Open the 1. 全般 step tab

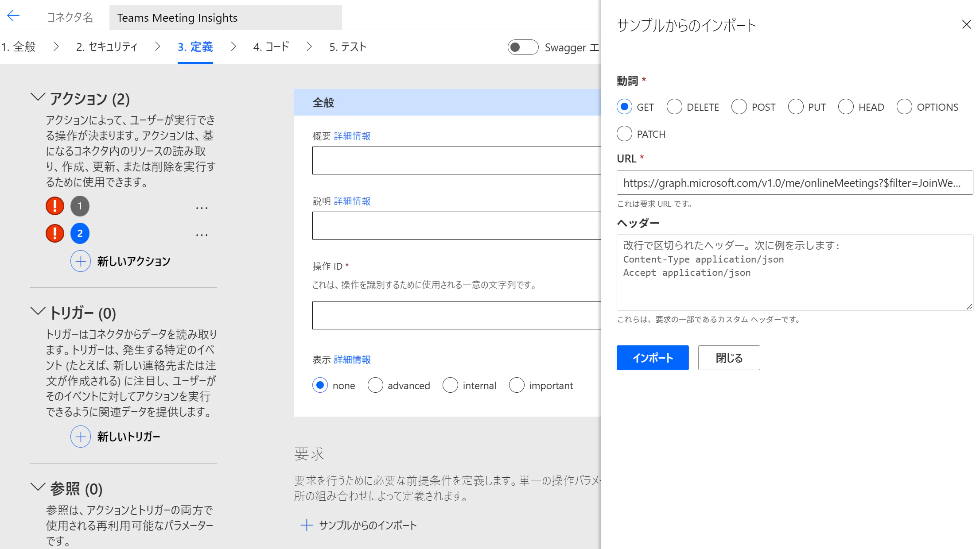coord(18,46)
